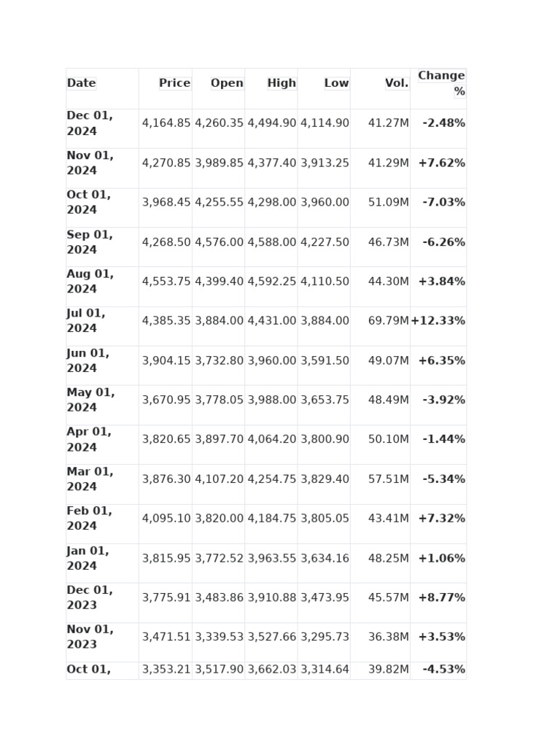Select the 69.79M volume cell
The image size is (560, 747).
point(389,321)
